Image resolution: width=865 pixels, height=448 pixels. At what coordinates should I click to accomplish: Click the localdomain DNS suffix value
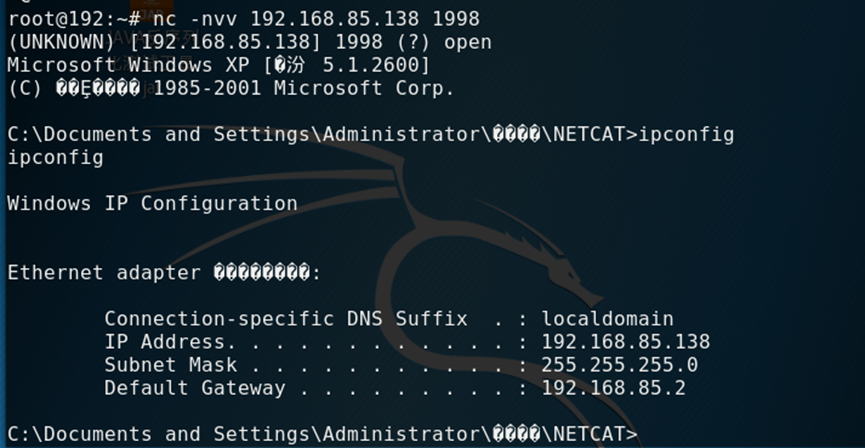pos(607,319)
